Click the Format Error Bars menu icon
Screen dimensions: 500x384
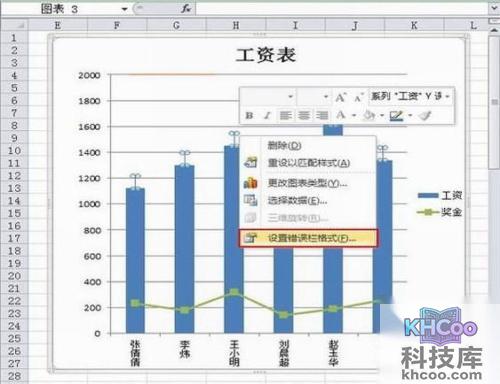(251, 238)
